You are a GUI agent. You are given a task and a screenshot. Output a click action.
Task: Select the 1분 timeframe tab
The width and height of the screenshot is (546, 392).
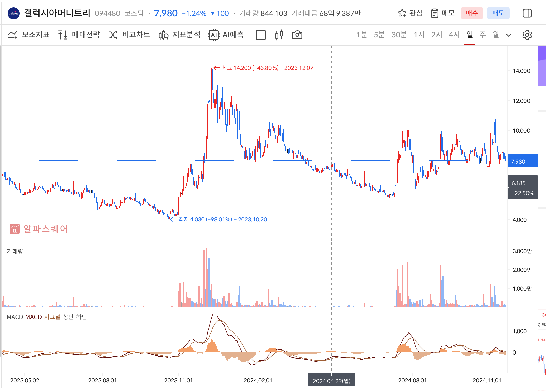[x=362, y=35]
